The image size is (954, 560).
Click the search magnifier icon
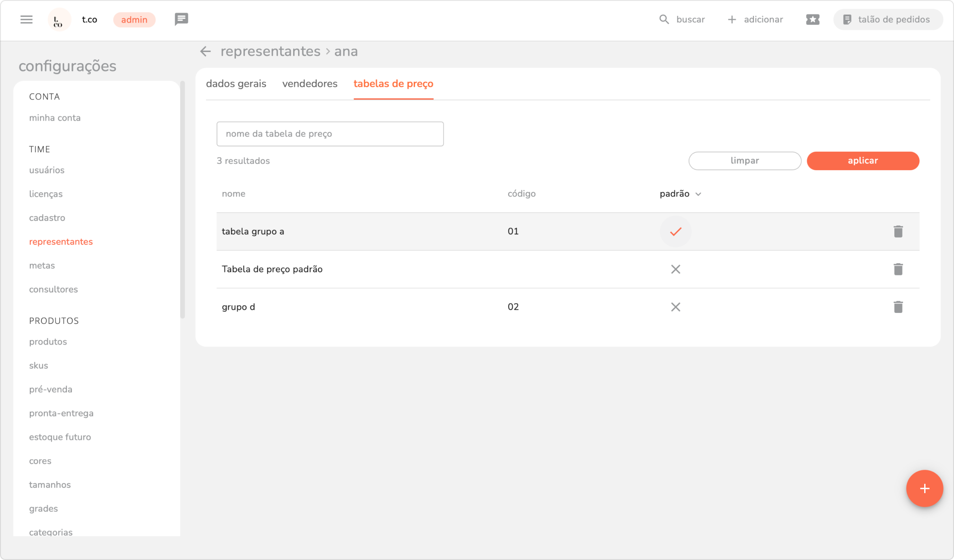pos(664,19)
